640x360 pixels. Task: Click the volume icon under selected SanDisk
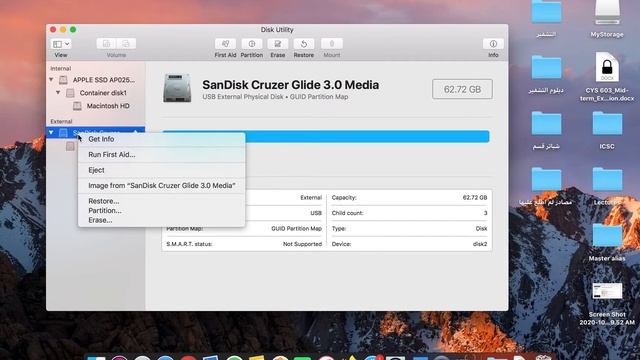point(70,146)
